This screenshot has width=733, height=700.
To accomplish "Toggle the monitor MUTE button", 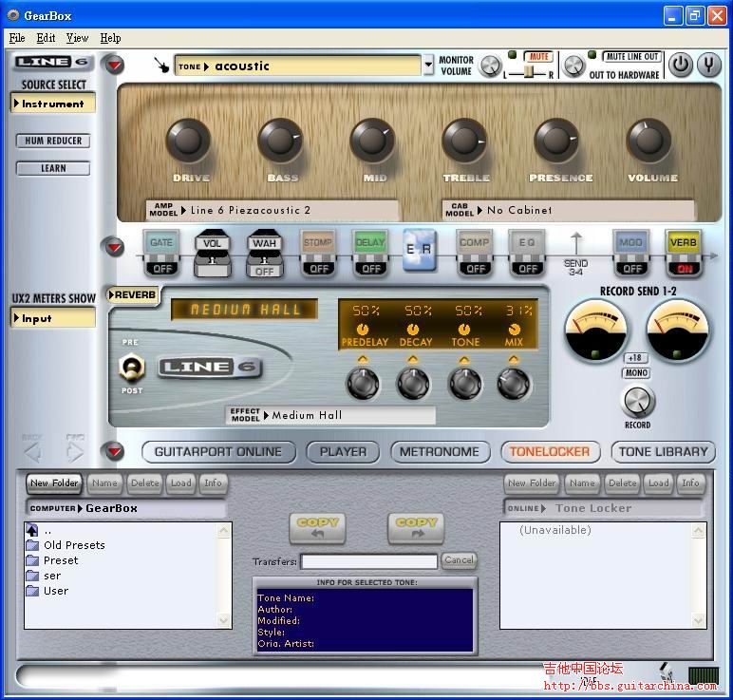I will click(x=538, y=57).
